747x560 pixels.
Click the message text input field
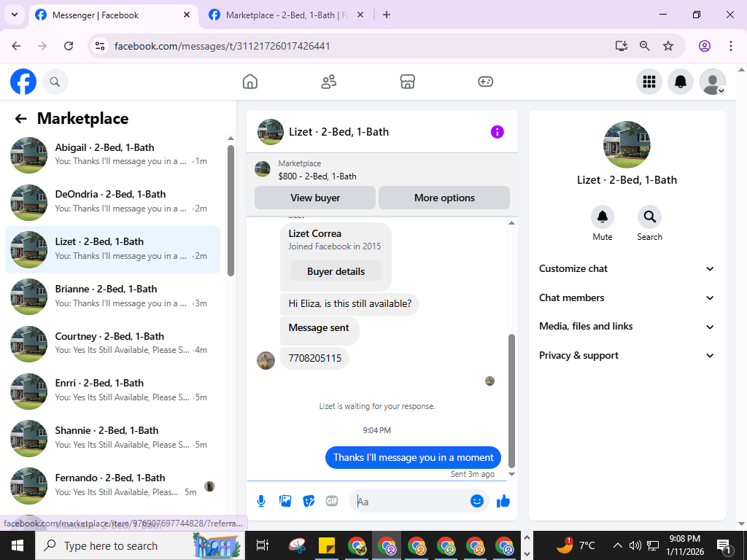pyautogui.click(x=412, y=502)
